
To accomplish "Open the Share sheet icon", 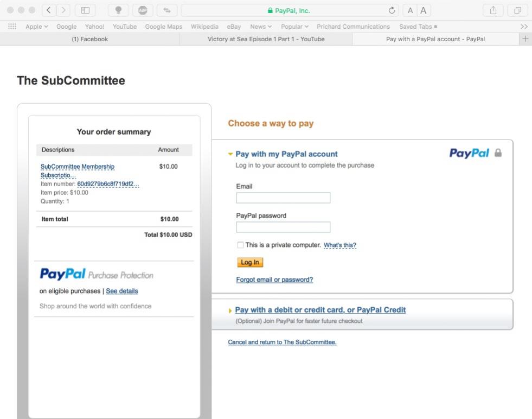I will [x=492, y=10].
